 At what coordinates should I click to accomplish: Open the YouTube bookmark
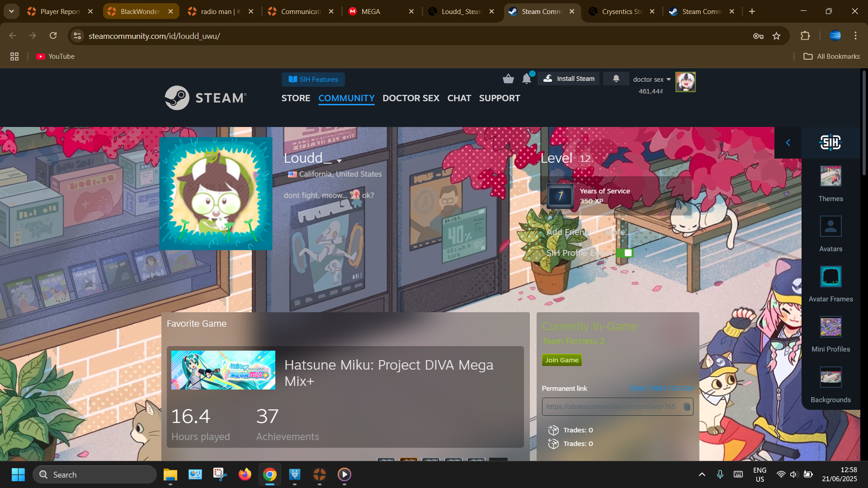pos(55,56)
